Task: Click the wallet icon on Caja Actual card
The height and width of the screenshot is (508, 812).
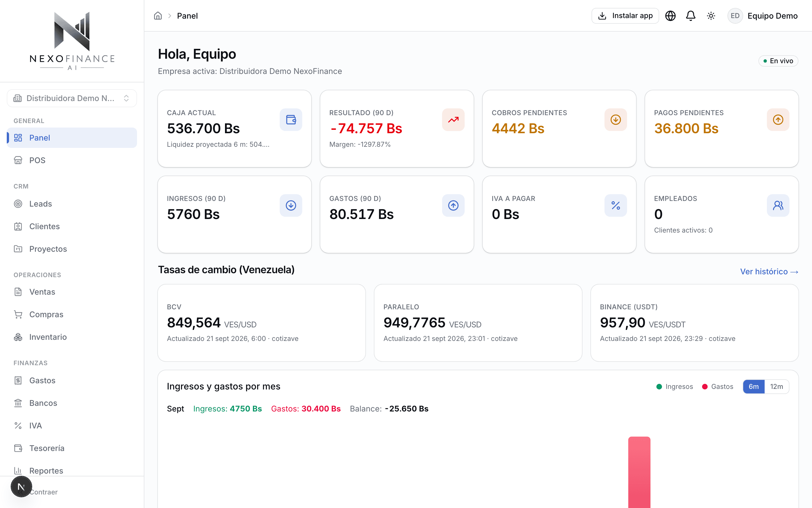Action: pos(291,120)
